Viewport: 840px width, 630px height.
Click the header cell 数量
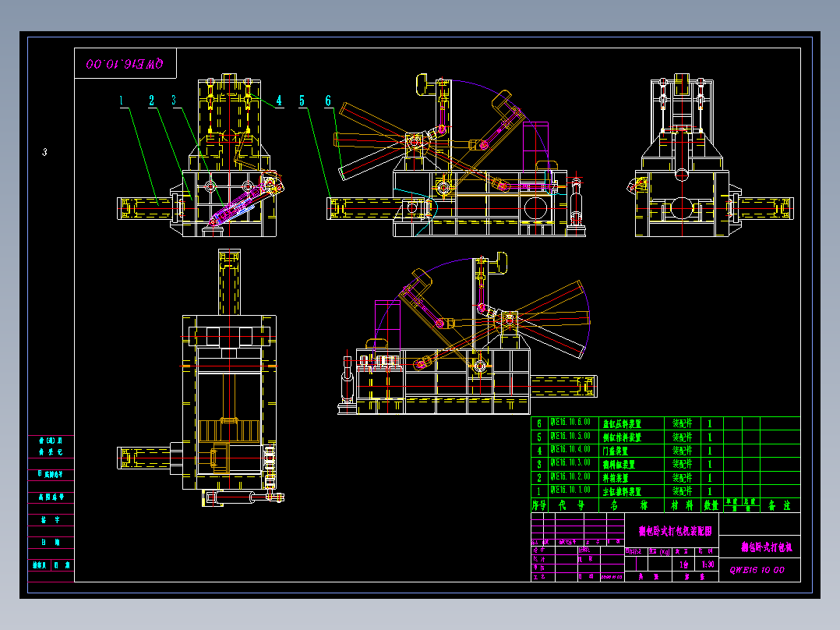point(711,505)
